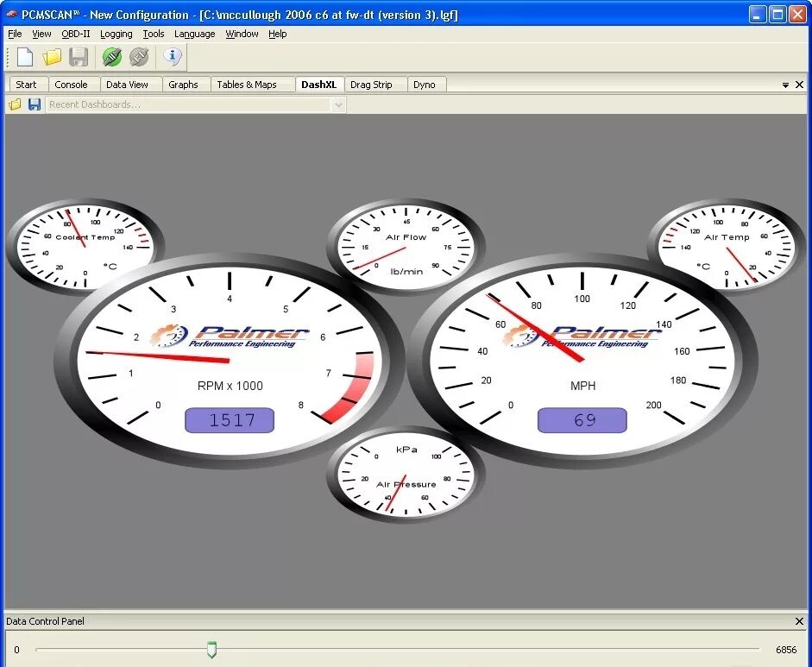Create a new configuration file
Image resolution: width=812 pixels, height=667 pixels.
pyautogui.click(x=25, y=57)
